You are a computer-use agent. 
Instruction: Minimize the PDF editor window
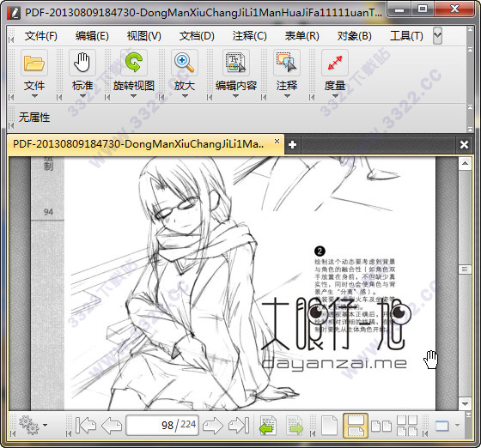pos(399,10)
